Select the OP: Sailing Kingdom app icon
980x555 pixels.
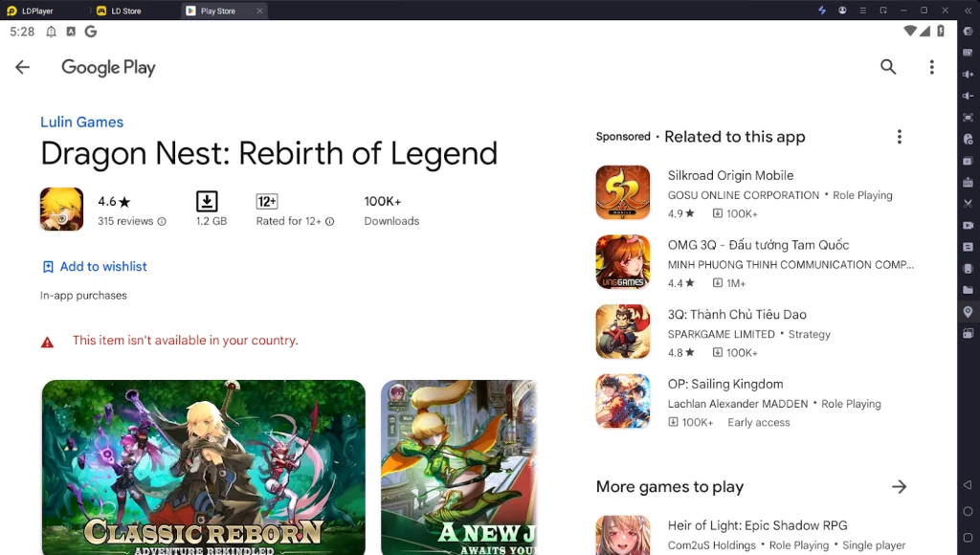click(x=622, y=401)
